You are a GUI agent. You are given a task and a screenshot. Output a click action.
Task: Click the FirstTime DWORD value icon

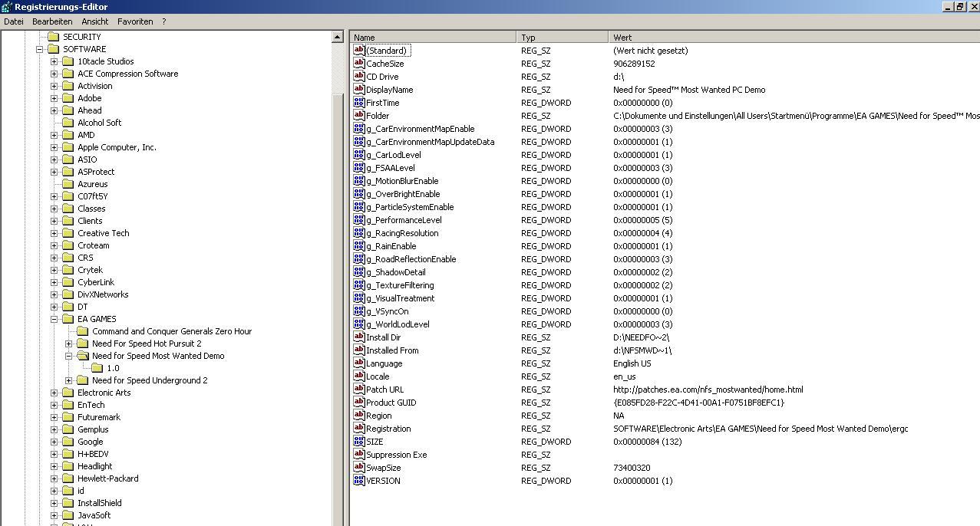pos(358,103)
